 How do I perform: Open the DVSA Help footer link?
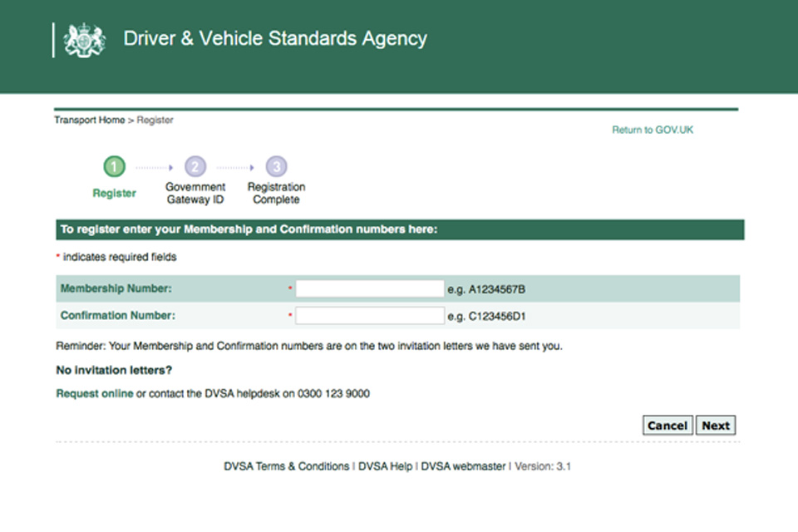click(385, 466)
